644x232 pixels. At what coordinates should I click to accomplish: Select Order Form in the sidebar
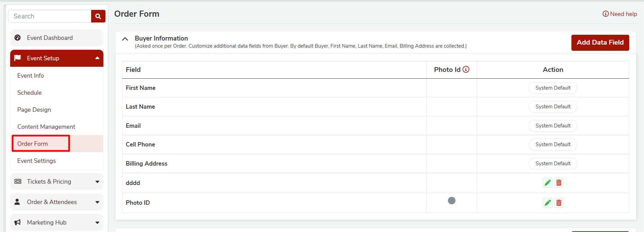click(x=33, y=144)
